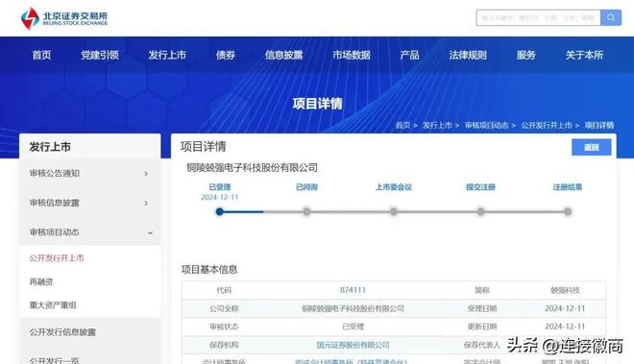Click the 已问询 progress step dot

click(x=306, y=211)
